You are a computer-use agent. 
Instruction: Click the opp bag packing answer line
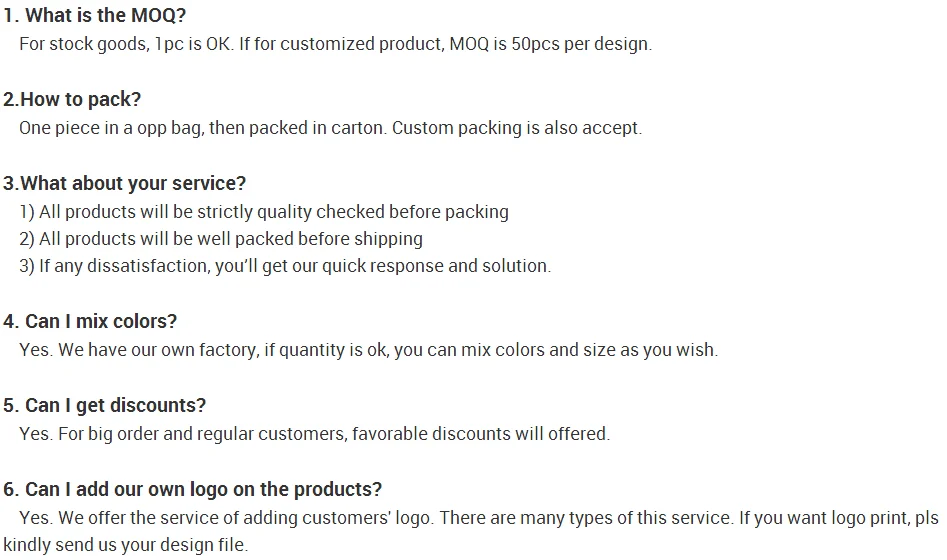(x=330, y=128)
